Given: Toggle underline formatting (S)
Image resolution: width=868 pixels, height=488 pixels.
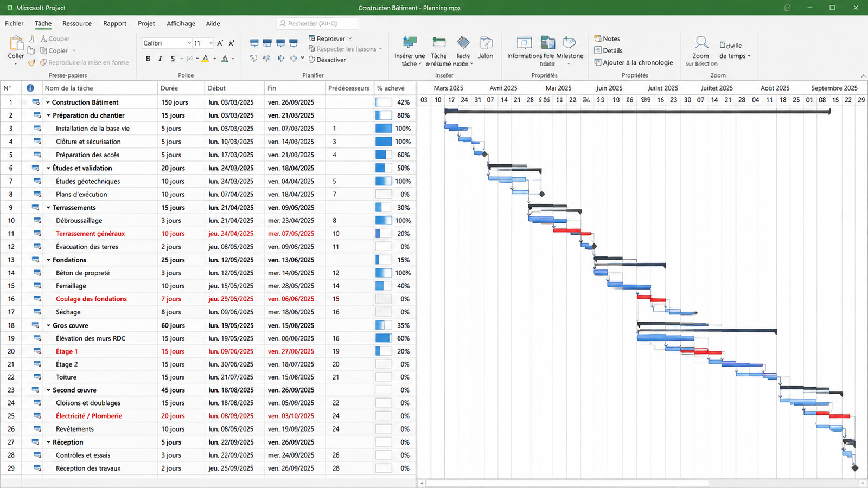Looking at the screenshot, I should coord(173,59).
